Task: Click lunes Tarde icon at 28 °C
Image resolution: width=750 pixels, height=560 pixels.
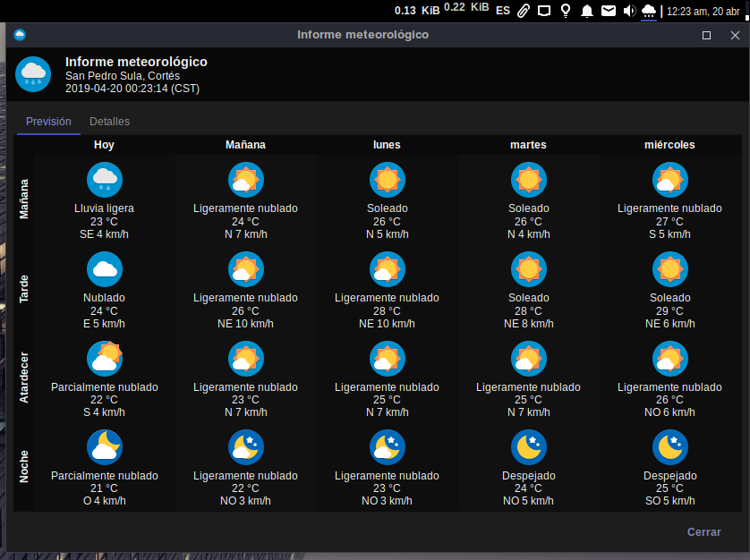Action: [x=388, y=269]
